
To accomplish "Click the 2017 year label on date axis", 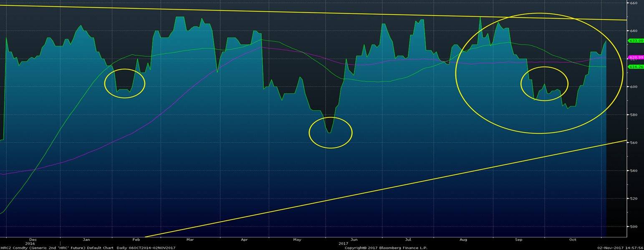I will pos(343,243).
